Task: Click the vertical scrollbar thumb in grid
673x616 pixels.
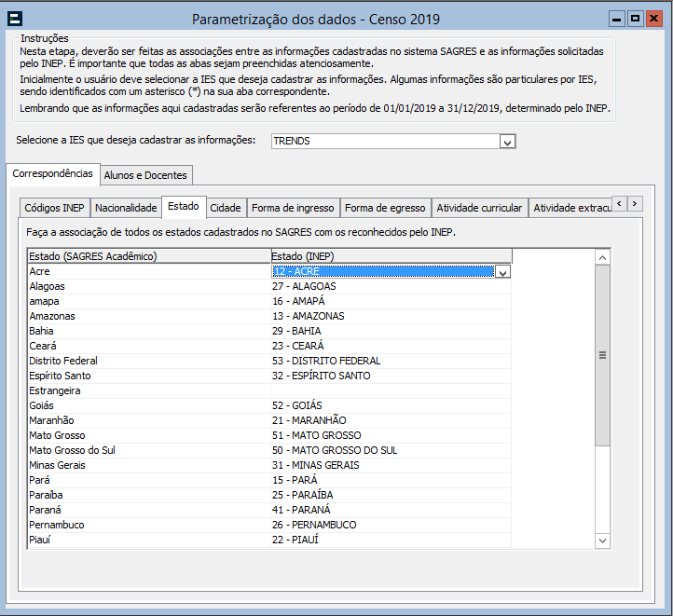Action: pos(602,354)
